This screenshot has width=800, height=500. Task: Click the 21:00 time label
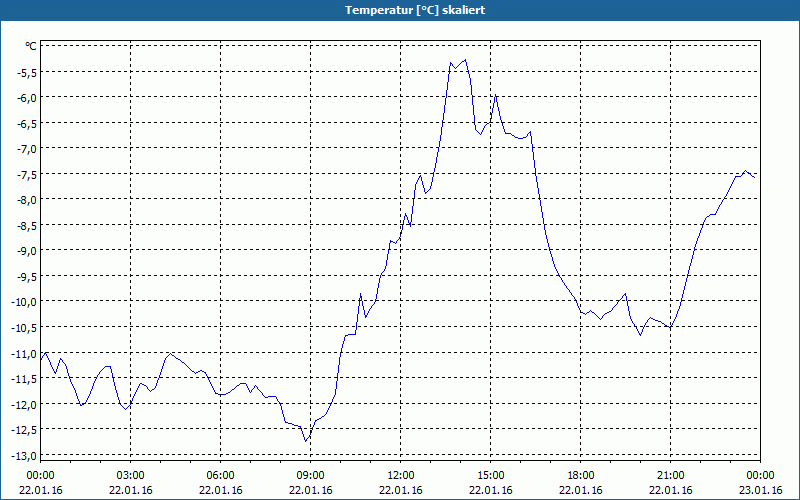[671, 476]
